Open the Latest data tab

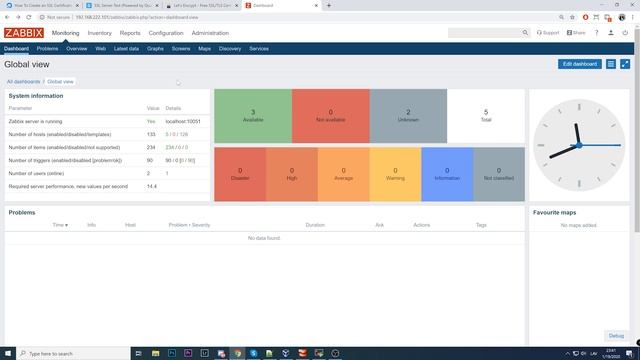[126, 49]
